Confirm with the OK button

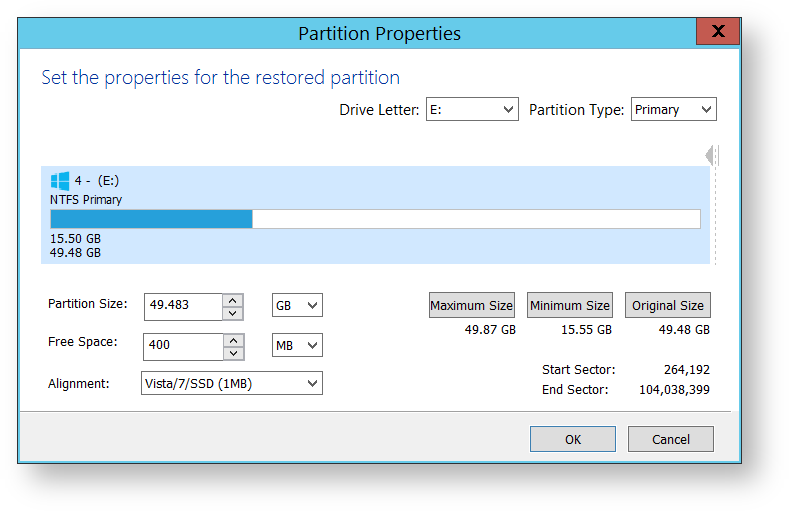click(573, 439)
